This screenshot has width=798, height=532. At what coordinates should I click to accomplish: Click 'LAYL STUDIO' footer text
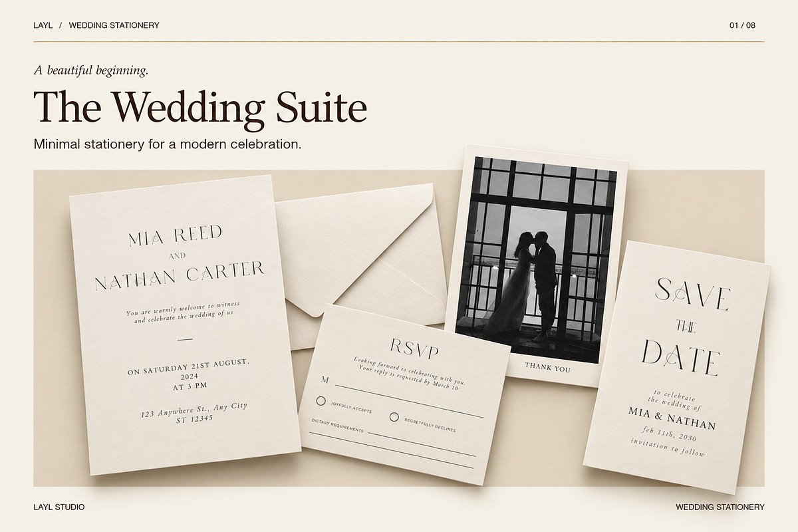tap(59, 507)
